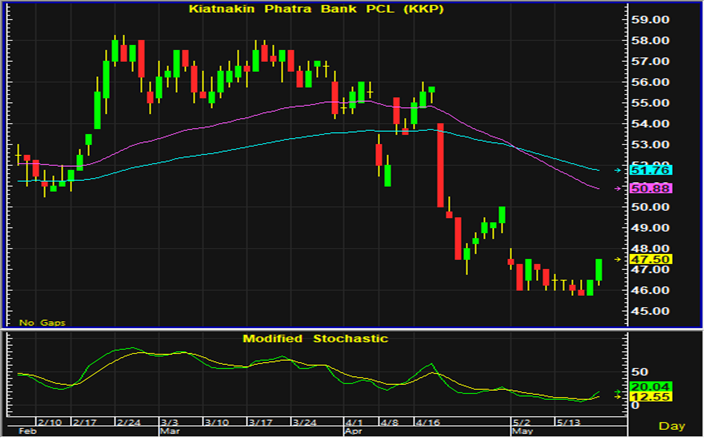Click the No Gaps label
The width and height of the screenshot is (705, 438).
tap(42, 322)
